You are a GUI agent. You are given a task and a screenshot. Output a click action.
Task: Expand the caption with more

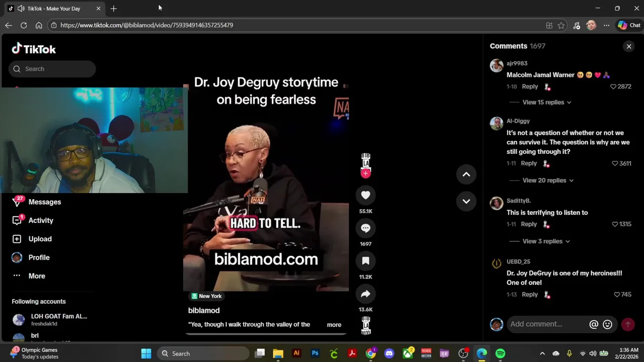[334, 325]
